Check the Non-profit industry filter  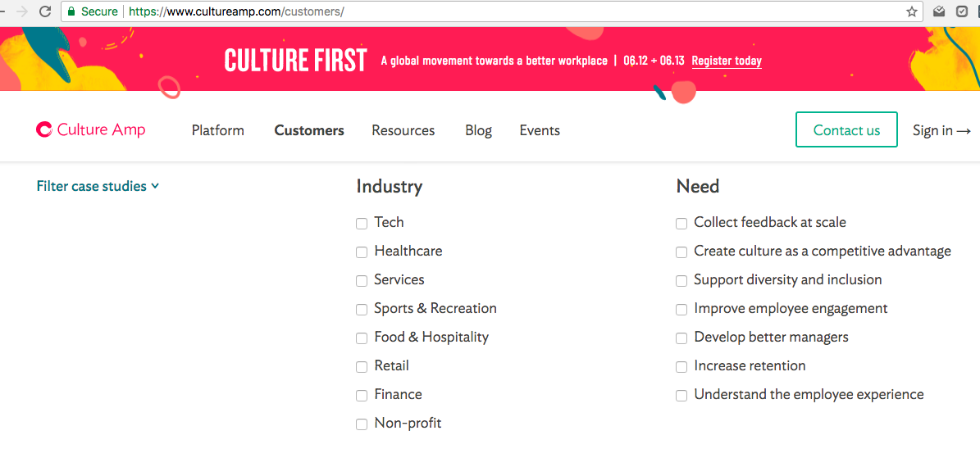(362, 425)
